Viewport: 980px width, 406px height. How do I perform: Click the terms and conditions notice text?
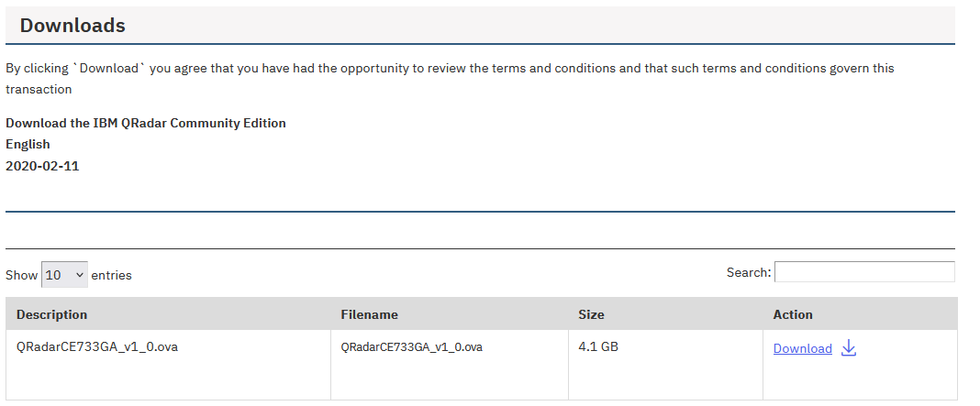point(450,79)
